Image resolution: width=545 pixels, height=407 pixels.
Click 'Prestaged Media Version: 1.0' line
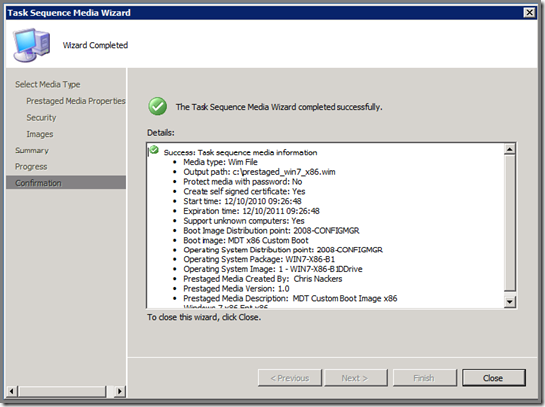pyautogui.click(x=236, y=288)
